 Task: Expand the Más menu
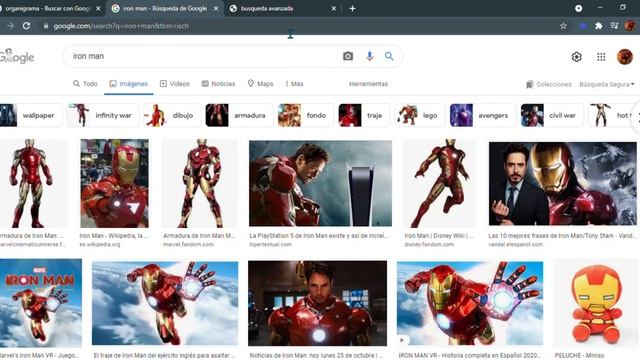(x=294, y=84)
